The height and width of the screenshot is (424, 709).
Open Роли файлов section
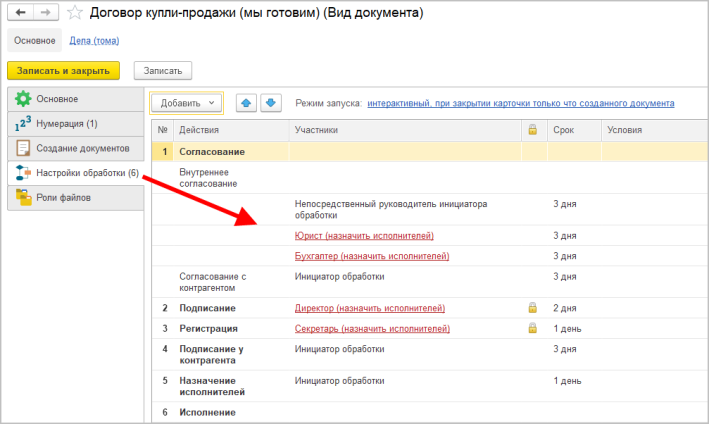76,198
